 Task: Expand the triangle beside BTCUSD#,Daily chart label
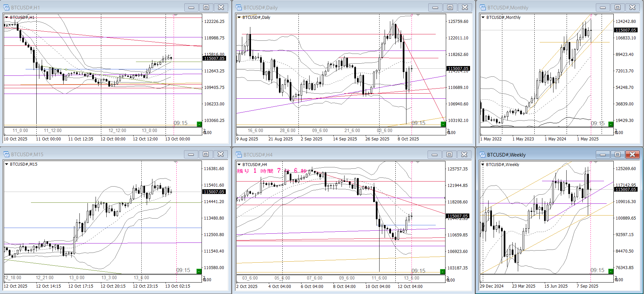[239, 17]
